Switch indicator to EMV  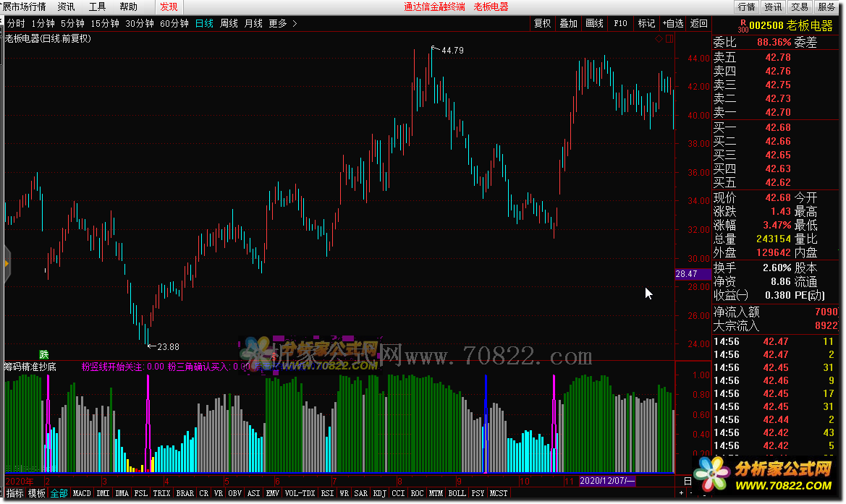(272, 493)
